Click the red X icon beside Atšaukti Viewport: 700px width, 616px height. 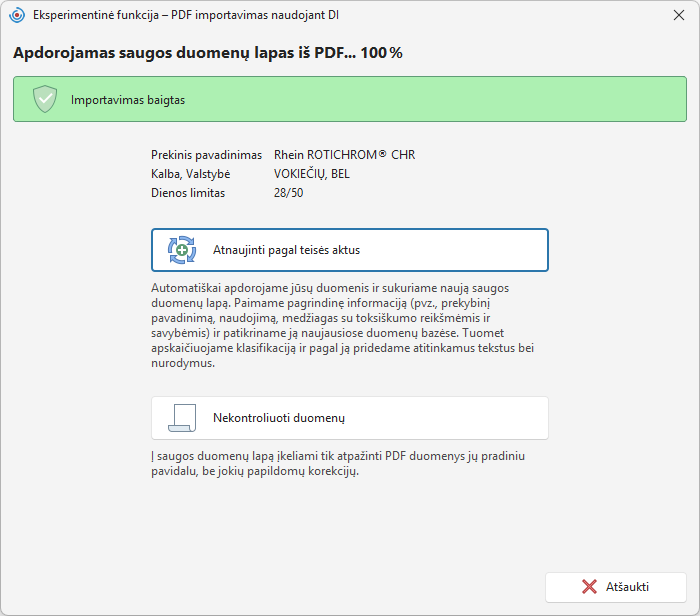tap(589, 587)
